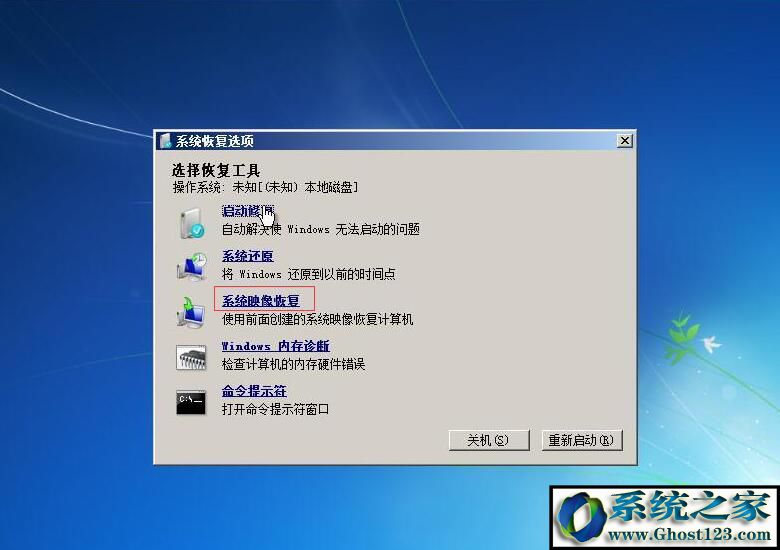This screenshot has width=780, height=550.
Task: Click the memory chip diagnostic icon
Action: pos(191,357)
